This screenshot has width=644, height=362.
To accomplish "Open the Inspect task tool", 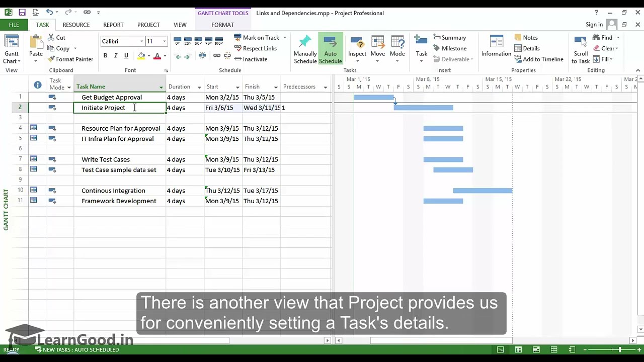I will click(x=357, y=50).
